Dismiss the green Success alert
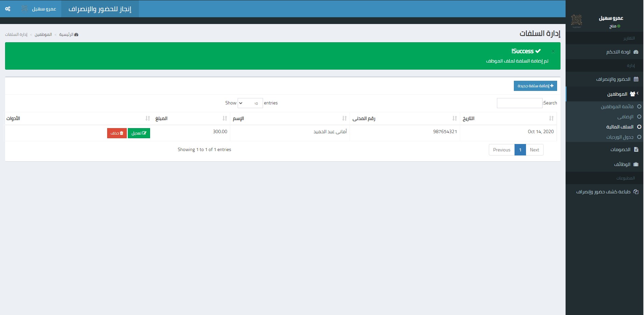Image resolution: width=644 pixels, height=315 pixels. [x=553, y=51]
